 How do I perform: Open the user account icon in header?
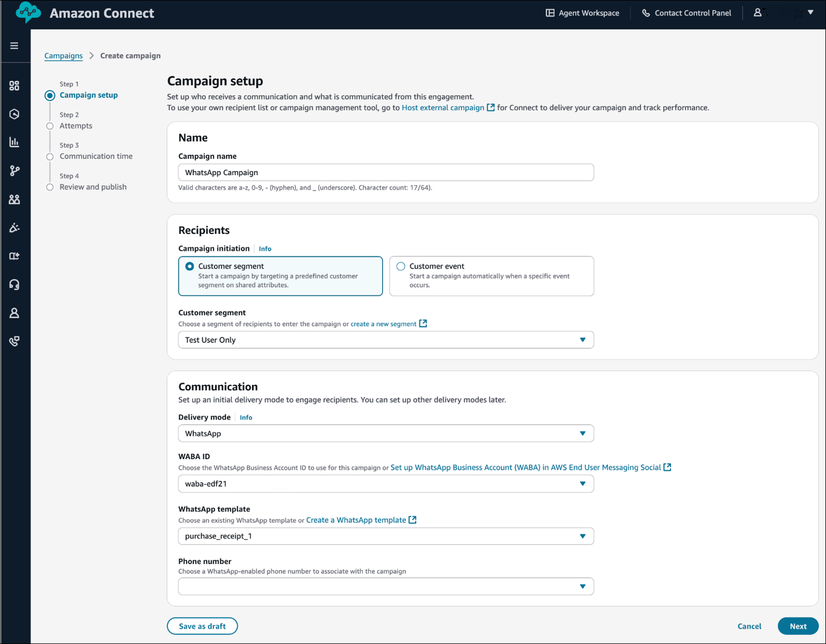[x=757, y=13]
